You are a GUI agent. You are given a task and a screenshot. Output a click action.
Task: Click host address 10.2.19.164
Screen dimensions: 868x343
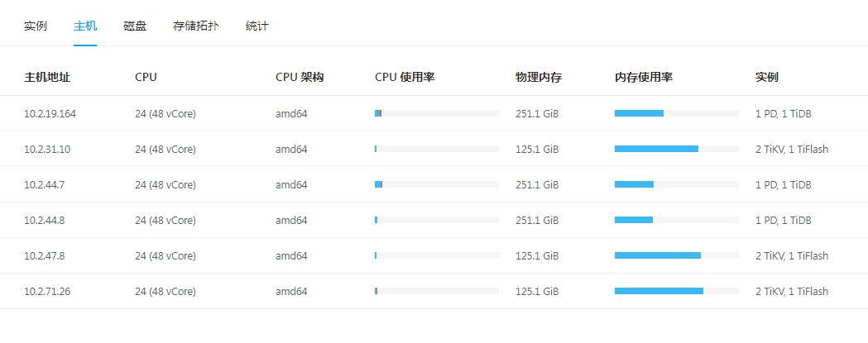coord(50,113)
